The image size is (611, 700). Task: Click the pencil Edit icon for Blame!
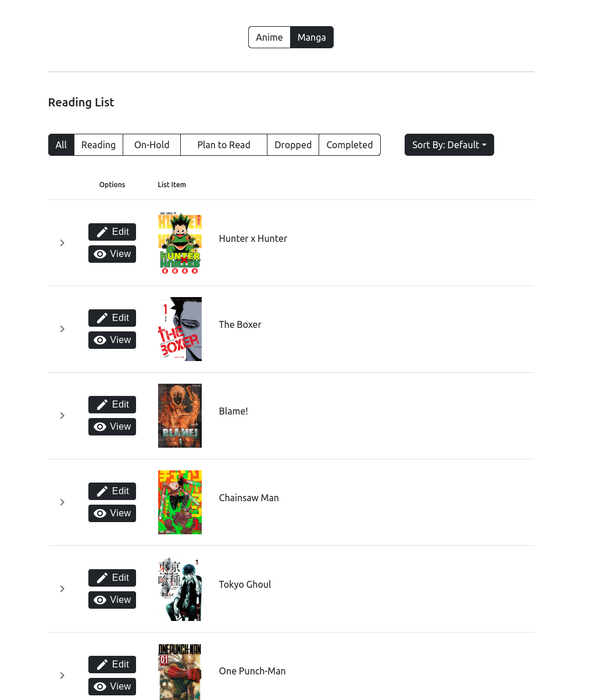(x=102, y=405)
